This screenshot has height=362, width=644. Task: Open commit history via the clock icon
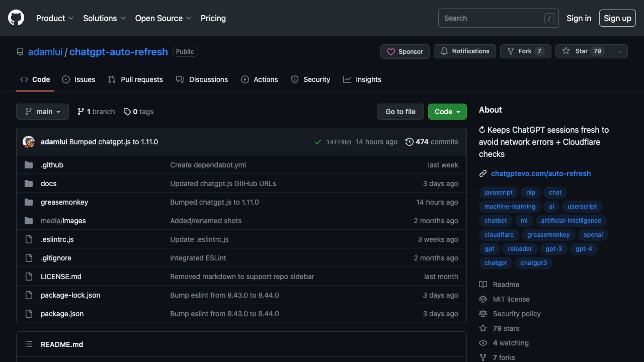409,142
